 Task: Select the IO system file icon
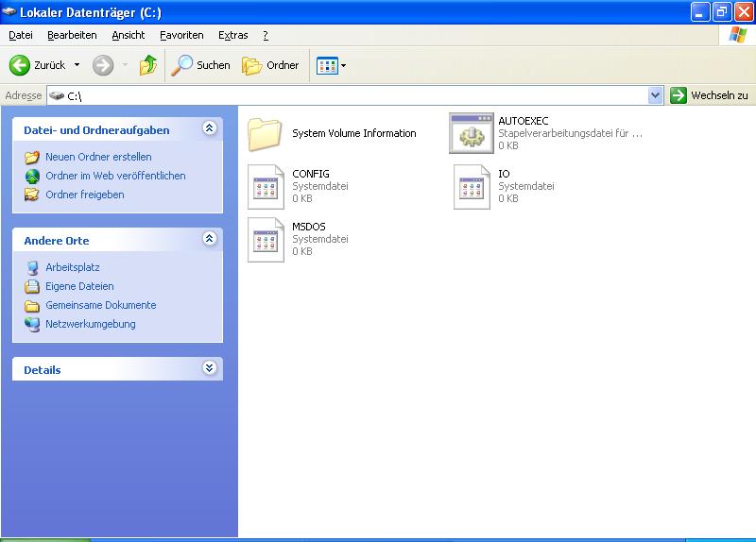point(472,186)
